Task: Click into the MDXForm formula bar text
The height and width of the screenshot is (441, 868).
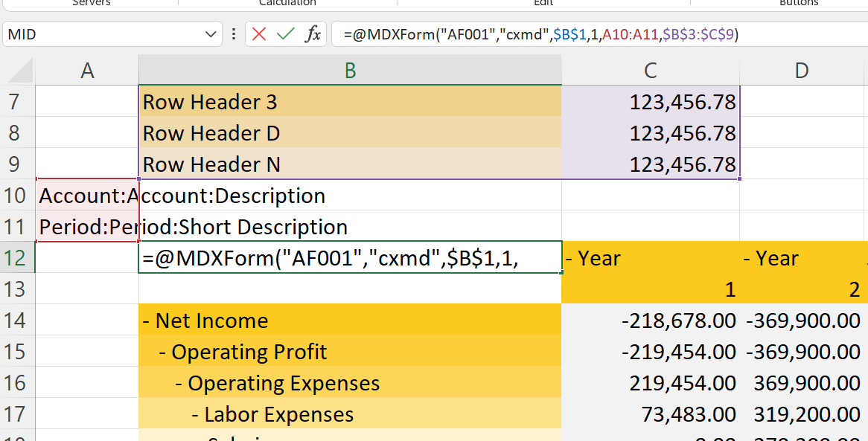Action: (540, 34)
